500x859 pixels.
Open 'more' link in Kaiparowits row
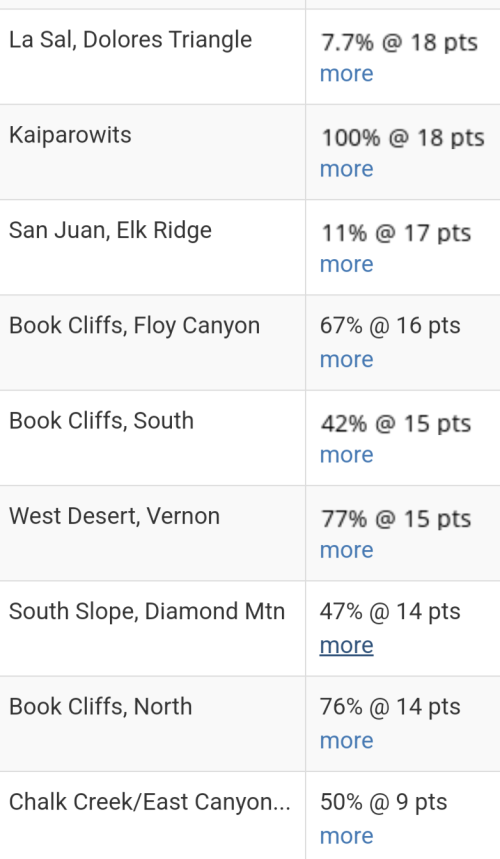[x=346, y=169]
